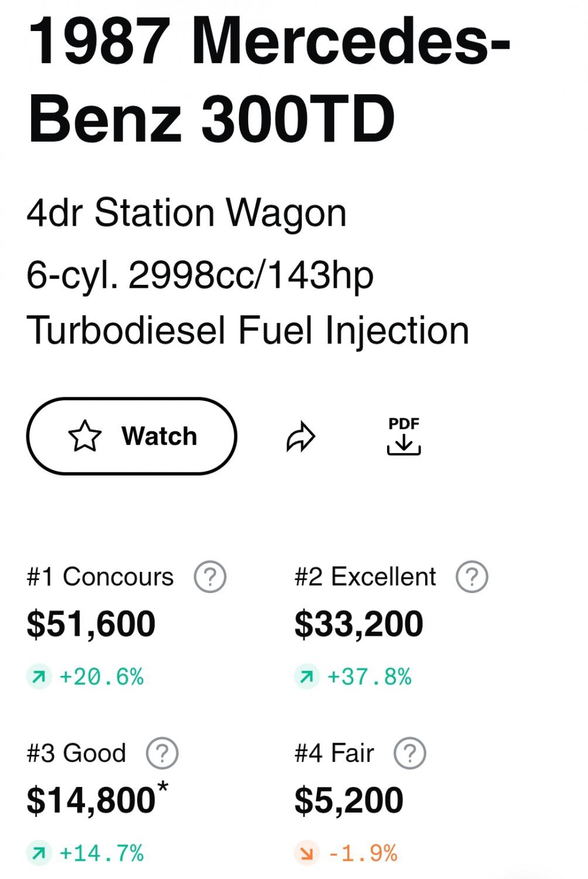Download the PDF report icon
Image resolution: width=588 pixels, height=879 pixels.
(404, 437)
